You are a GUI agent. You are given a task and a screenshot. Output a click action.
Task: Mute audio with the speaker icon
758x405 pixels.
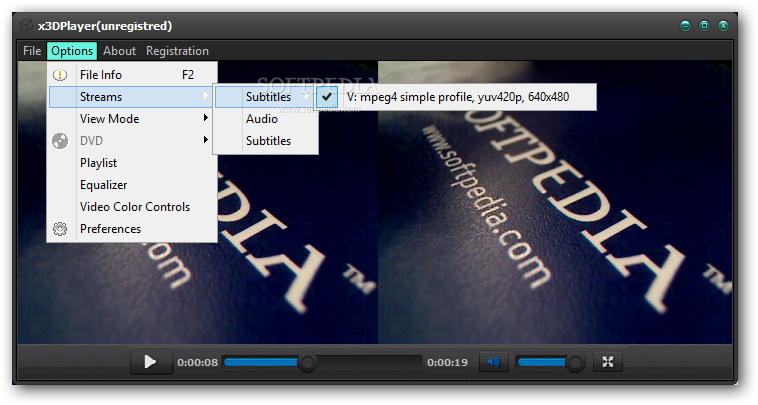point(494,362)
